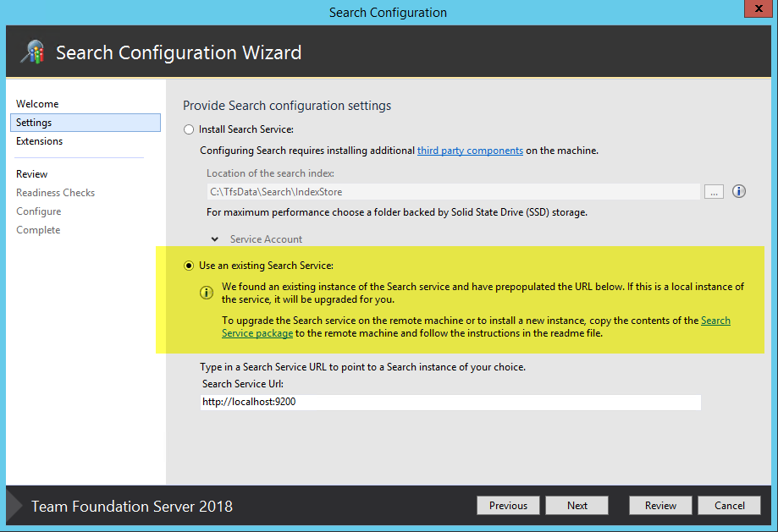778x532 pixels.
Task: Expand the Service Account section
Action: pos(215,239)
